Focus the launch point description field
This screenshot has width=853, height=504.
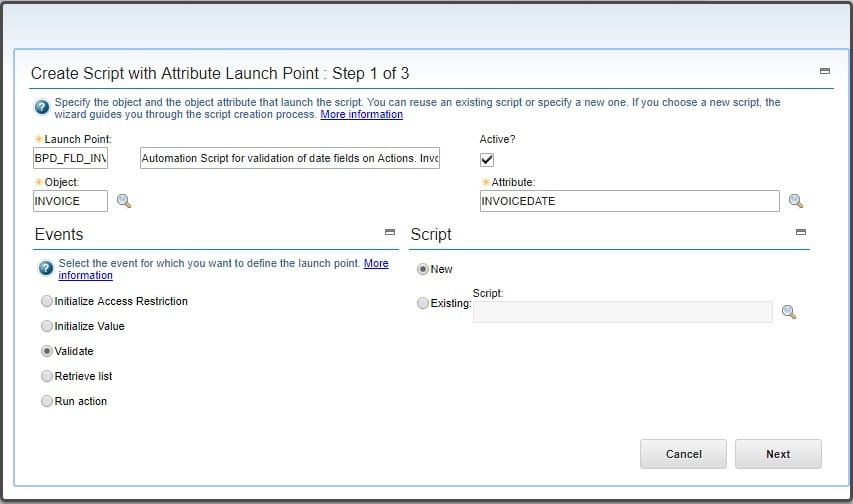coord(290,158)
